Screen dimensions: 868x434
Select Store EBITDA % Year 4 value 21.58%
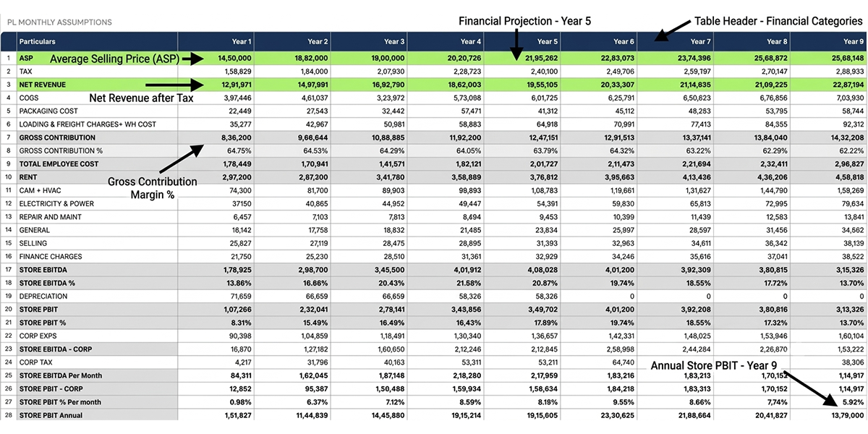tap(469, 283)
